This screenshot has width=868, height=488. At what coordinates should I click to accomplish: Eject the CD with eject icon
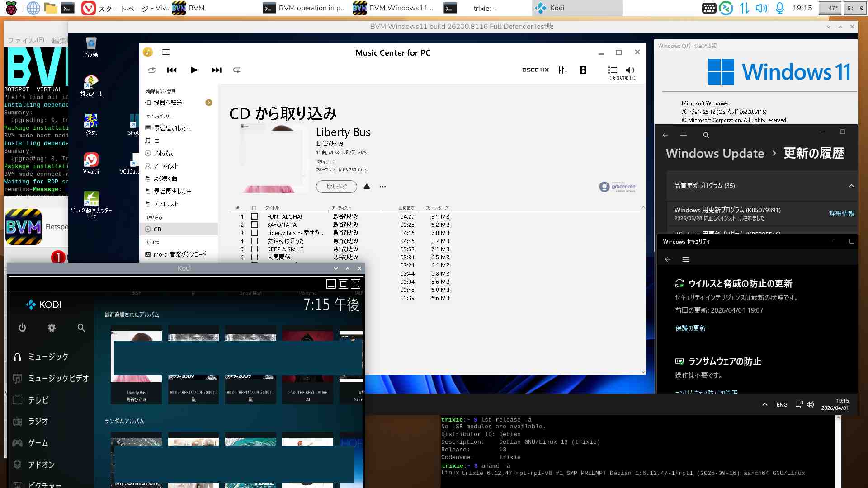[x=367, y=187]
